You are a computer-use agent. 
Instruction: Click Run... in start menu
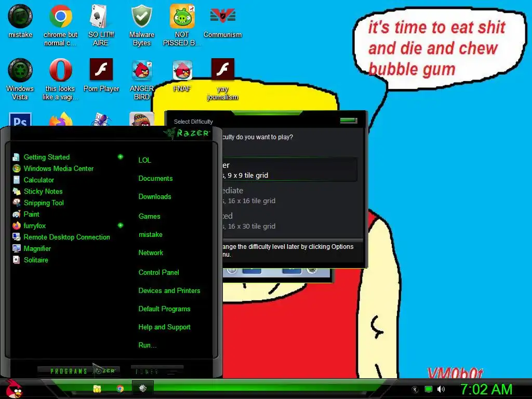tap(147, 345)
